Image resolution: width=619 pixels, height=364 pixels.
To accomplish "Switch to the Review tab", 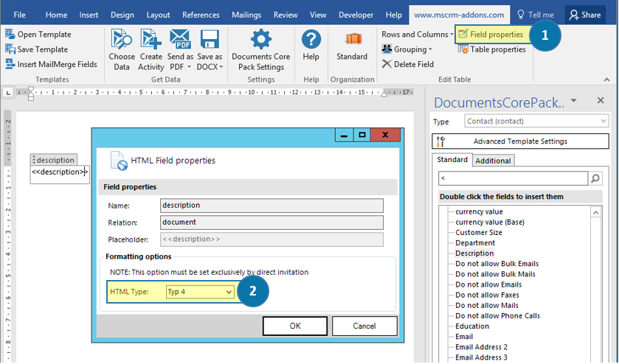I will pos(286,15).
